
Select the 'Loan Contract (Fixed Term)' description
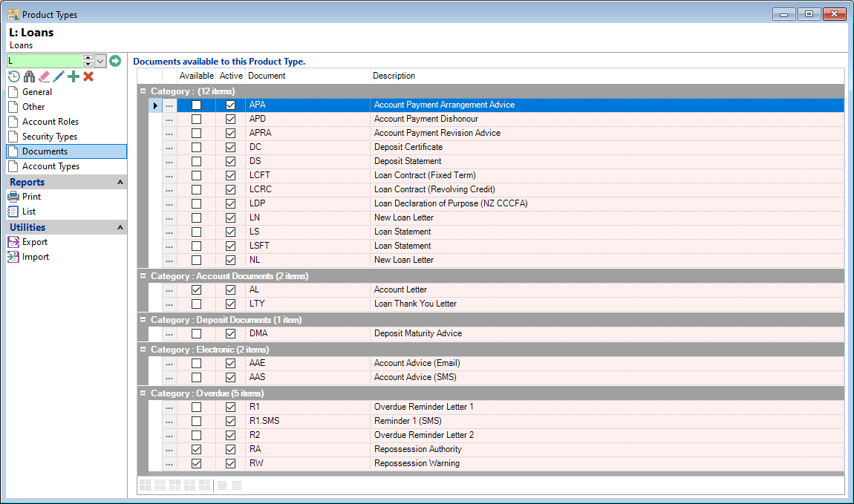tap(425, 175)
